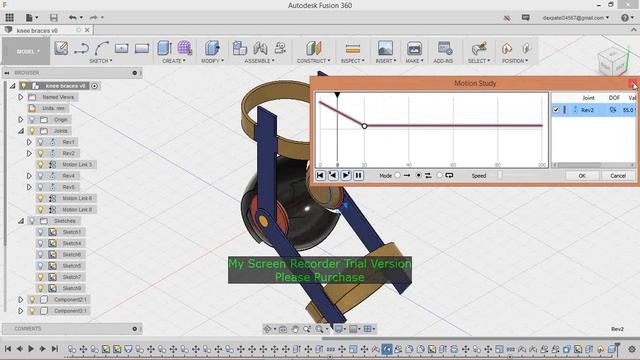The height and width of the screenshot is (360, 640).
Task: Click OK in the Motion Study dialog
Action: tap(582, 176)
